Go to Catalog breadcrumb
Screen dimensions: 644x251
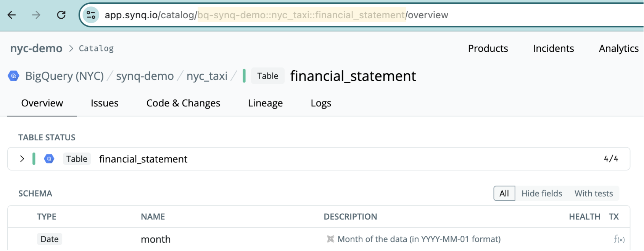pyautogui.click(x=96, y=48)
